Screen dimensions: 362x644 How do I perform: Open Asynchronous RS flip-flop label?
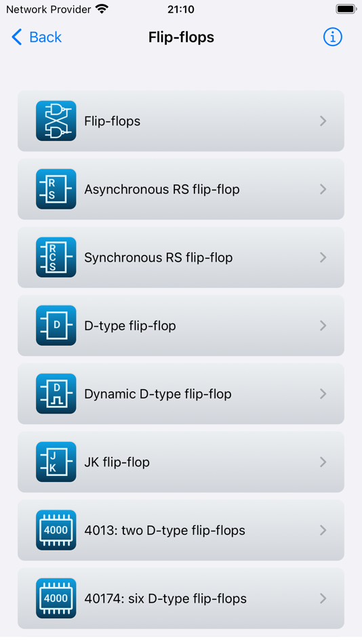pos(162,189)
